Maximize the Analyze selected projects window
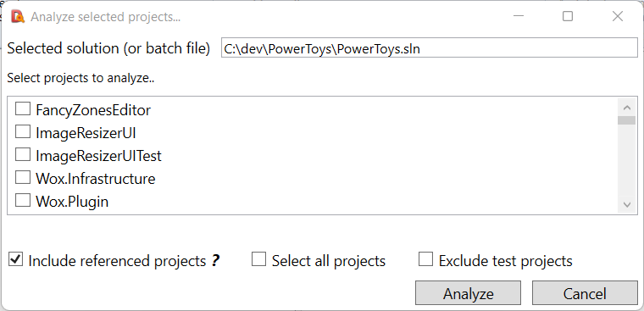The width and height of the screenshot is (644, 311). coord(568,16)
